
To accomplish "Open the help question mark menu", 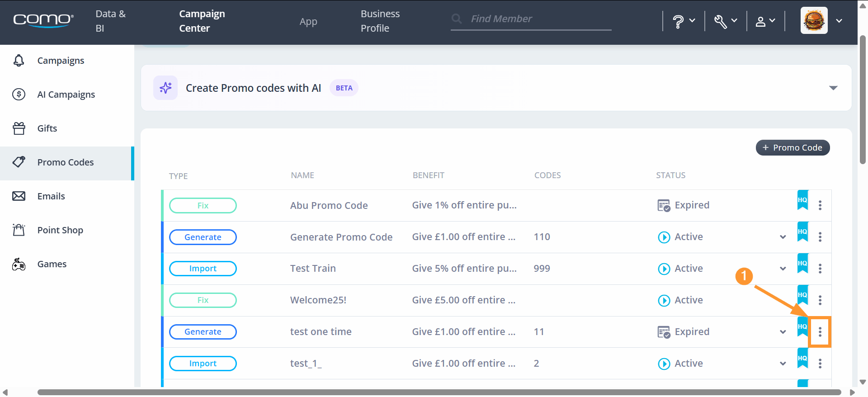I will [x=684, y=21].
